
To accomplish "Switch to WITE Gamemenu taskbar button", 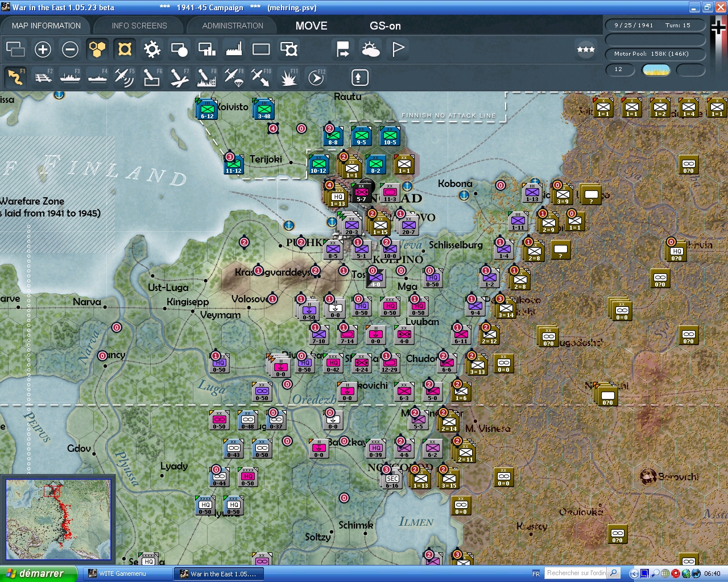I will pyautogui.click(x=127, y=574).
